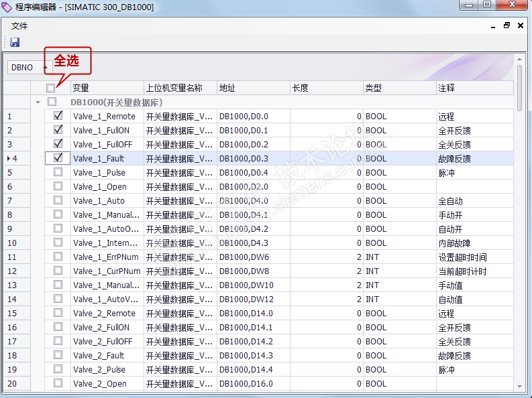Tick the select-all checkbox in header row
The image size is (532, 398).
click(50, 88)
